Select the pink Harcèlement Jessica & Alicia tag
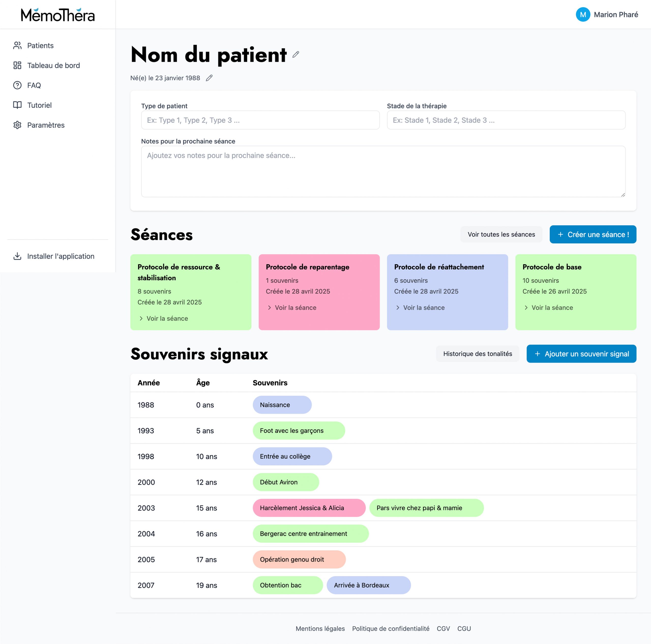Viewport: 651px width, 644px height. pyautogui.click(x=309, y=508)
